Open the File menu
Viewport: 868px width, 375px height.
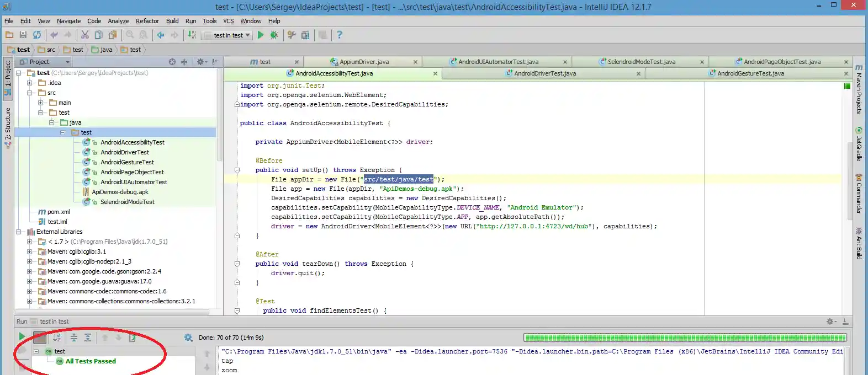coord(9,21)
